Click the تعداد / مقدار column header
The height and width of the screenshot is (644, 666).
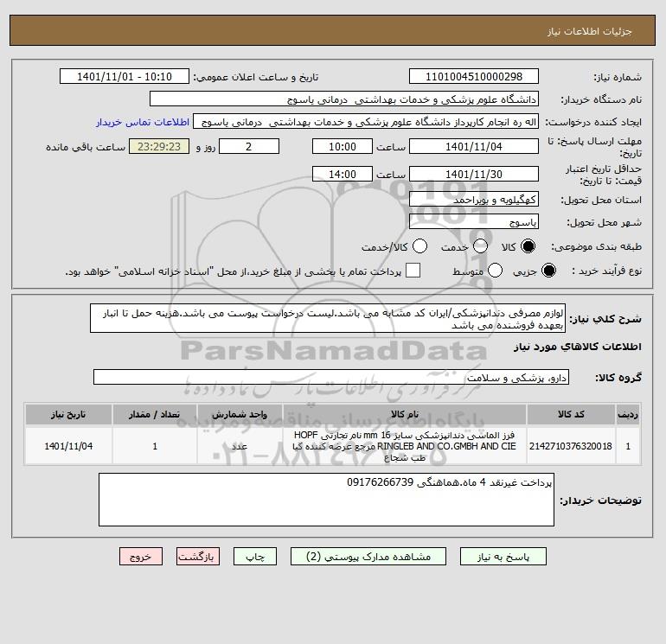[155, 414]
